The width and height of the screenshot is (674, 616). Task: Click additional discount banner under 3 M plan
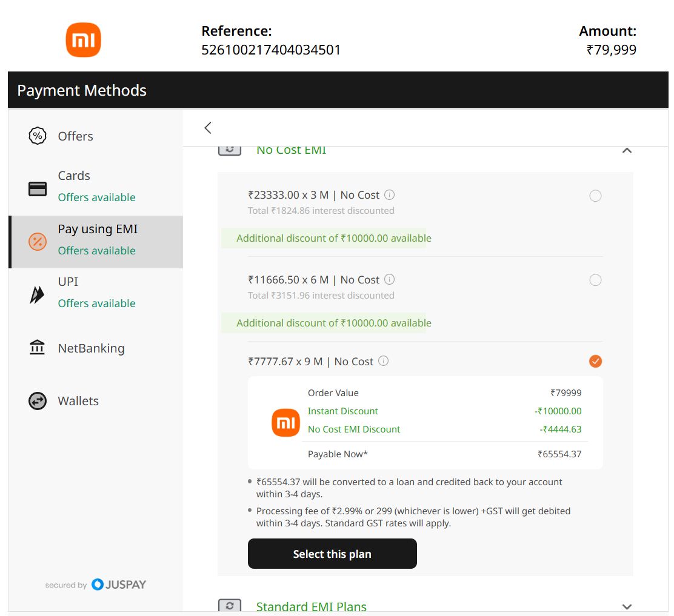click(326, 238)
